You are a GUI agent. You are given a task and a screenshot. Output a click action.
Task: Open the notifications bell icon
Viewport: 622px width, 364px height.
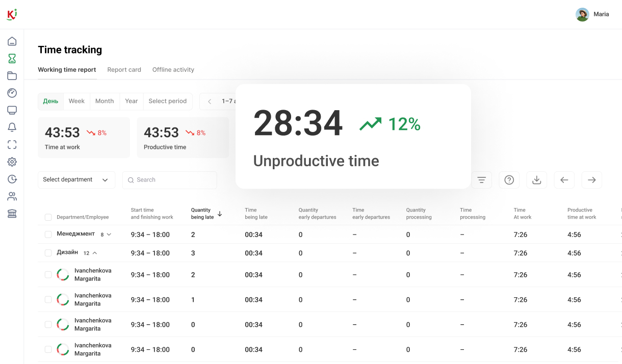click(12, 127)
